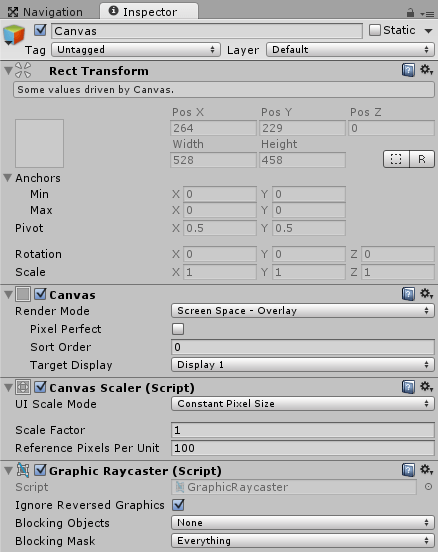Open Canvas component gear menu
The height and width of the screenshot is (552, 438).
tap(426, 294)
